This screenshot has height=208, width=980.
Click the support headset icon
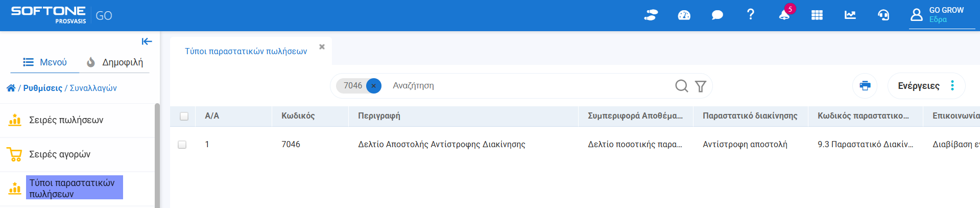coord(883,15)
